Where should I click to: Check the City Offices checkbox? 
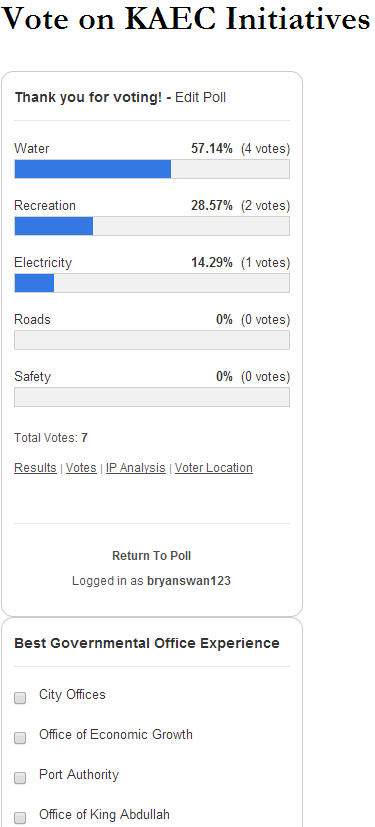pyautogui.click(x=20, y=698)
